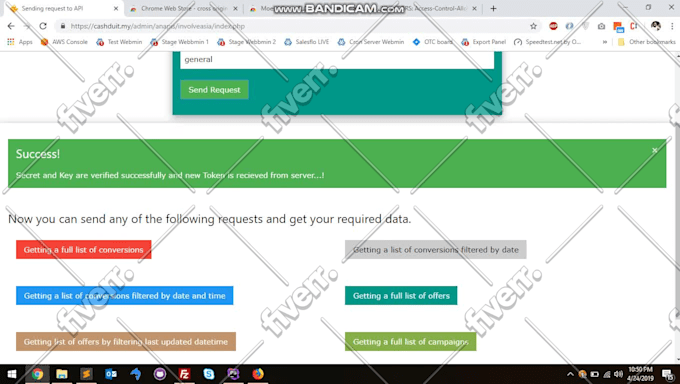Close the Chrome Web Store tab
This screenshot has height=384, width=680.
coord(235,9)
